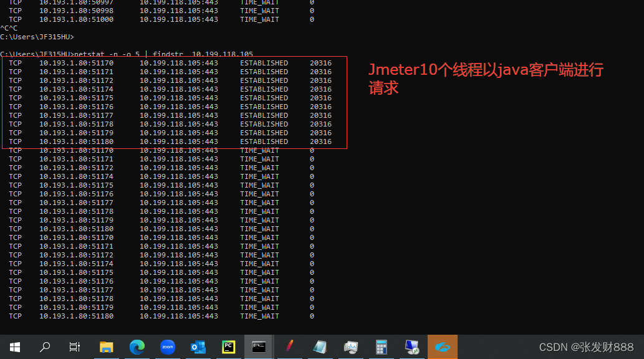The height and width of the screenshot is (359, 644).
Task: Click PID 20316 in the port 51175 row
Action: click(x=321, y=98)
